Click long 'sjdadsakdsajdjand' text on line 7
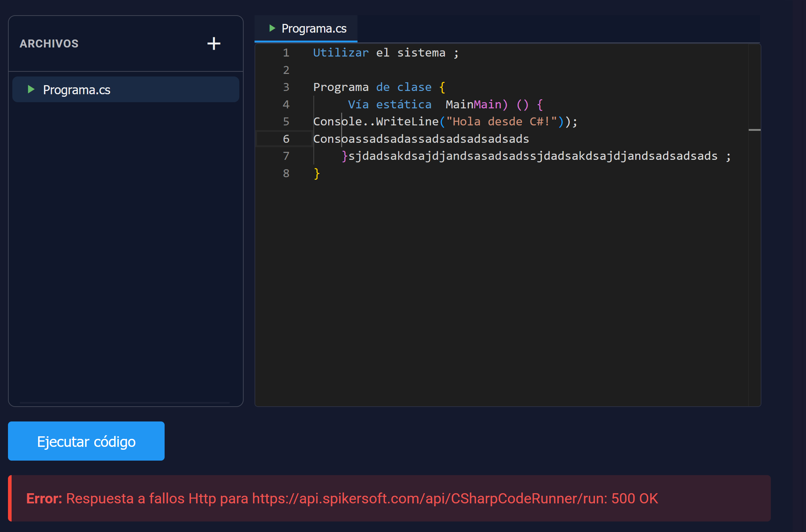The height and width of the screenshot is (532, 806). click(533, 156)
